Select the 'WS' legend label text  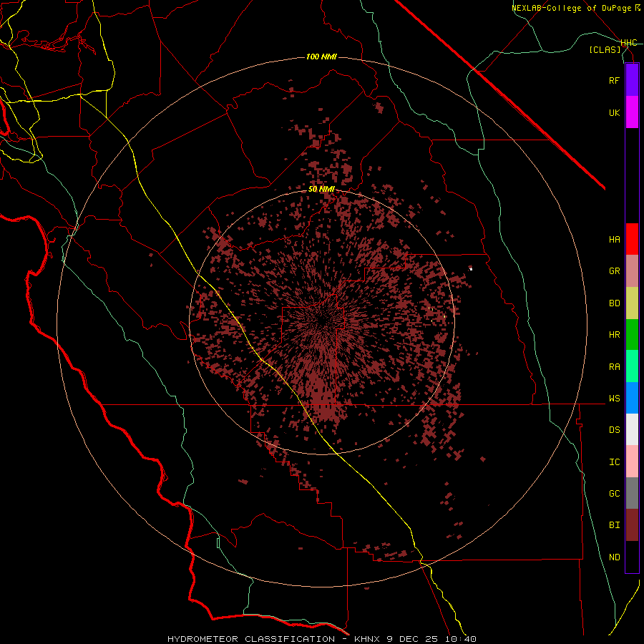(614, 399)
